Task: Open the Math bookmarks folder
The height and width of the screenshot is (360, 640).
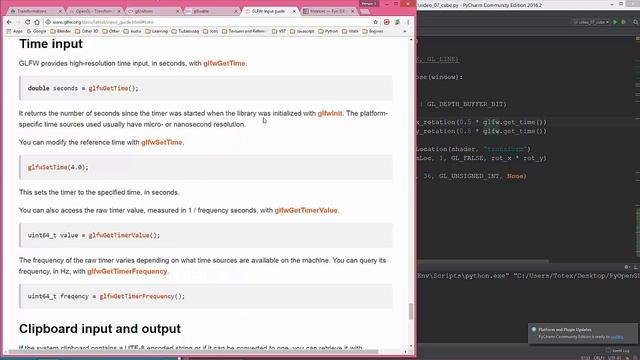Action: [350, 31]
